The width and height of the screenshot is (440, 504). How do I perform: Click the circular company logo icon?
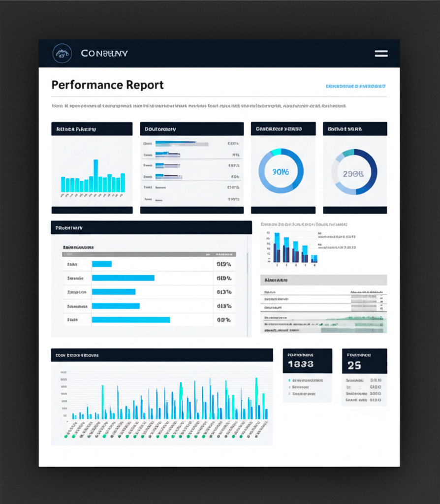coord(62,53)
